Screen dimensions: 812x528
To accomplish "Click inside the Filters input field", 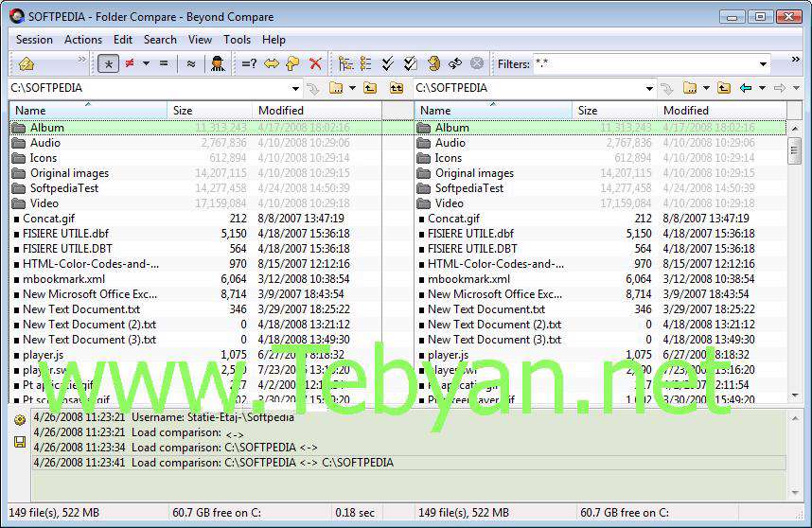I will 644,64.
